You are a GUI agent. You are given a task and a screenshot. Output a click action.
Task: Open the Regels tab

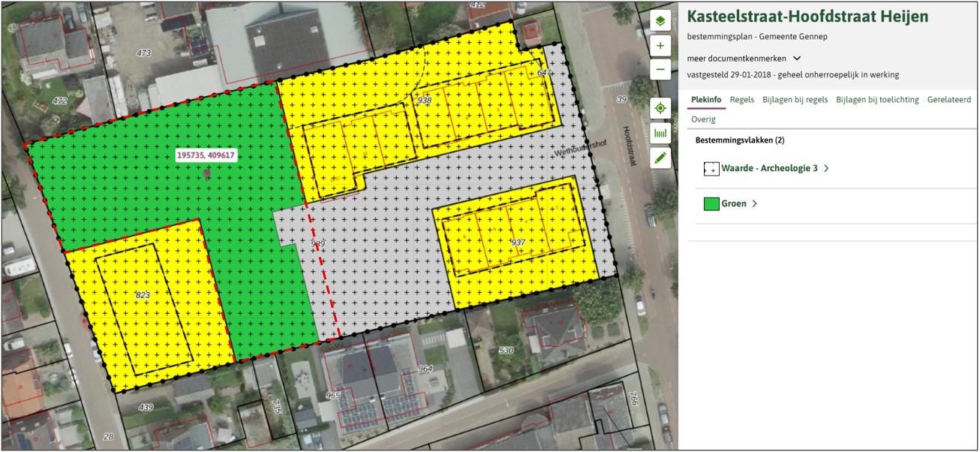[742, 100]
